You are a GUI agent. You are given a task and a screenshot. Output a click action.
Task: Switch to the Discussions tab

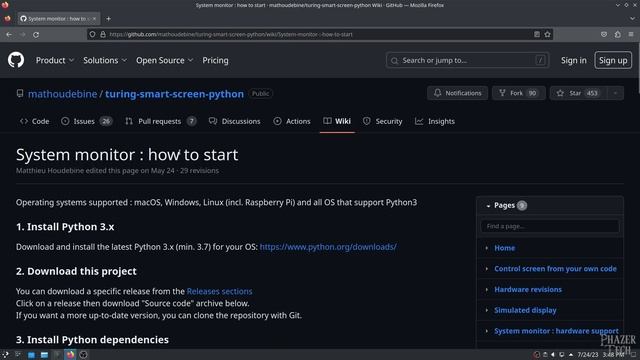pyautogui.click(x=235, y=121)
